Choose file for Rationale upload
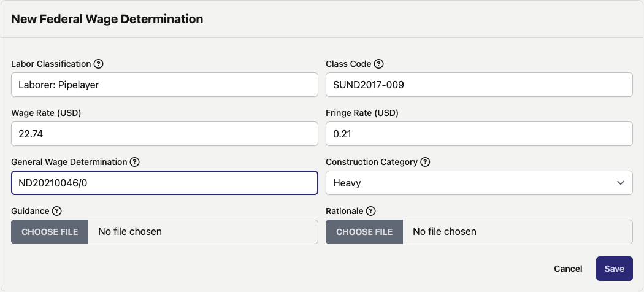644x292 pixels. tap(364, 232)
